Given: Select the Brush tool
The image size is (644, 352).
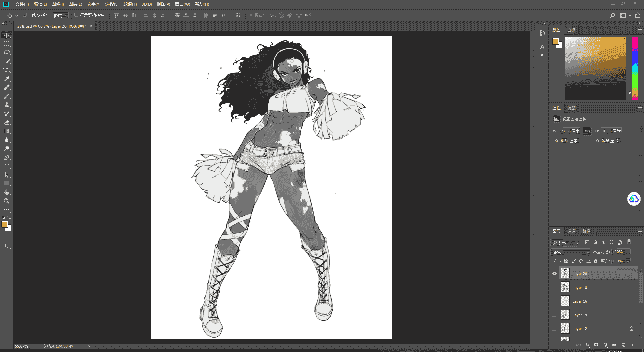Looking at the screenshot, I should point(7,96).
